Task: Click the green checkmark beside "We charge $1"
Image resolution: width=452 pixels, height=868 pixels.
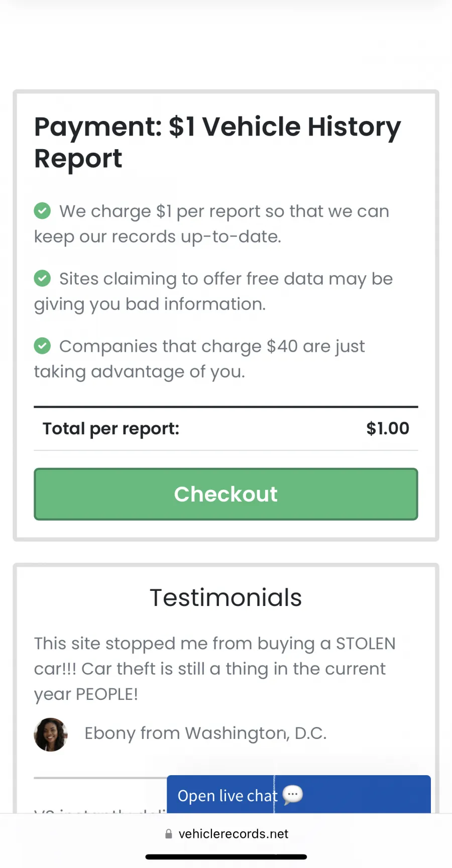Action: point(42,210)
